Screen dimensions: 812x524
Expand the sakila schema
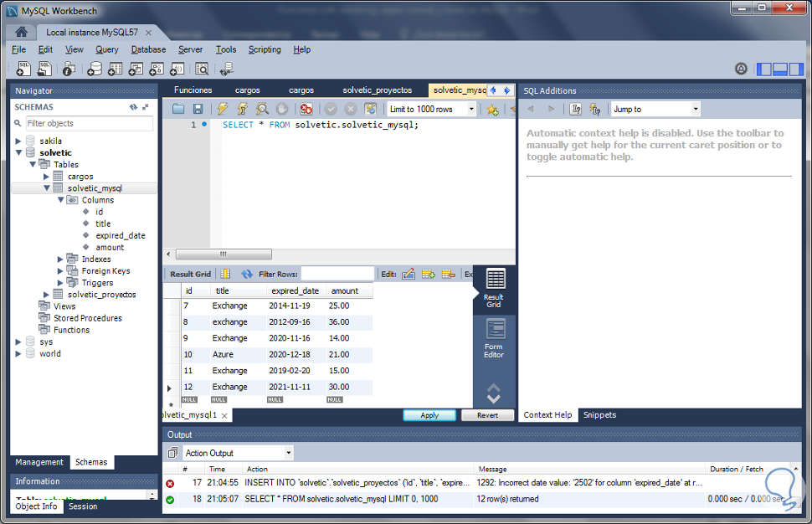[x=18, y=141]
